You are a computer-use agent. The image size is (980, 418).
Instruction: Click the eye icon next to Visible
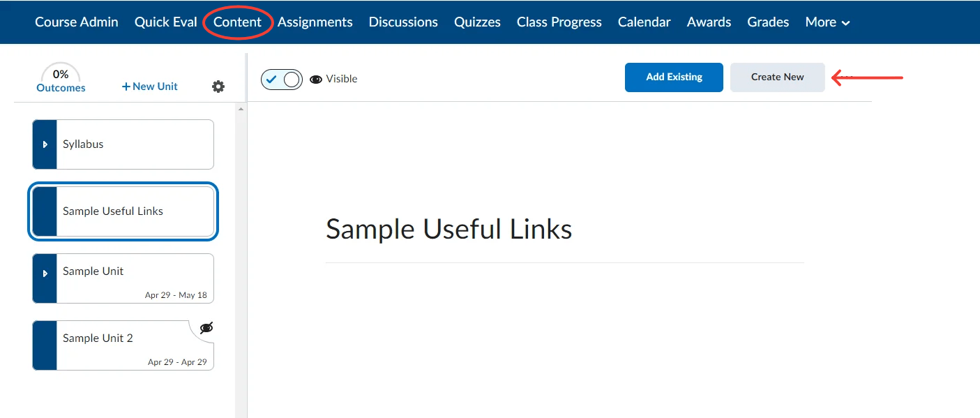pyautogui.click(x=316, y=79)
